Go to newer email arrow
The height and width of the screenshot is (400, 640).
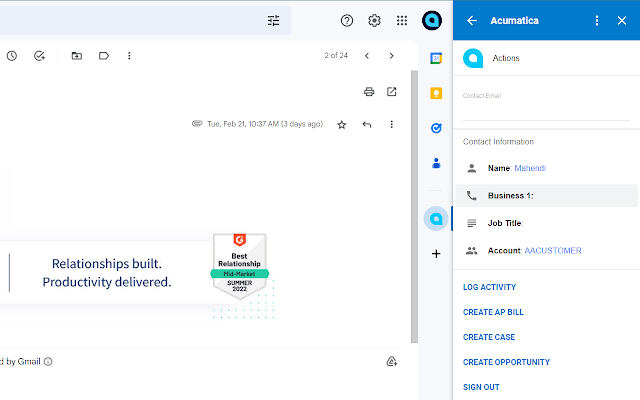[367, 56]
